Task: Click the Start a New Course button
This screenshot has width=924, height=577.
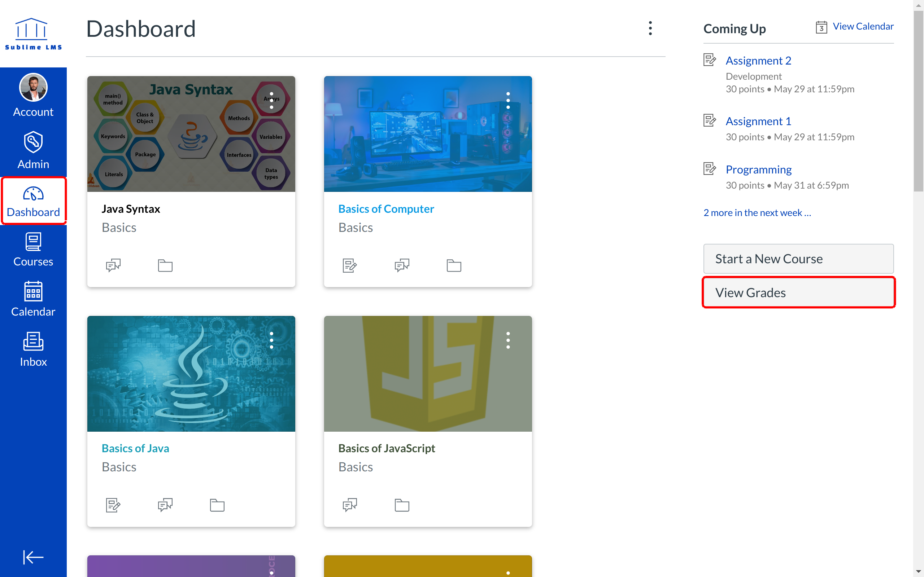Action: [798, 259]
